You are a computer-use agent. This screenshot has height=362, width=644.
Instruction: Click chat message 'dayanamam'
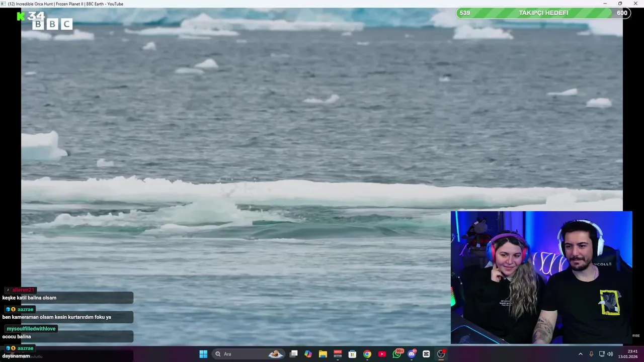(x=16, y=356)
